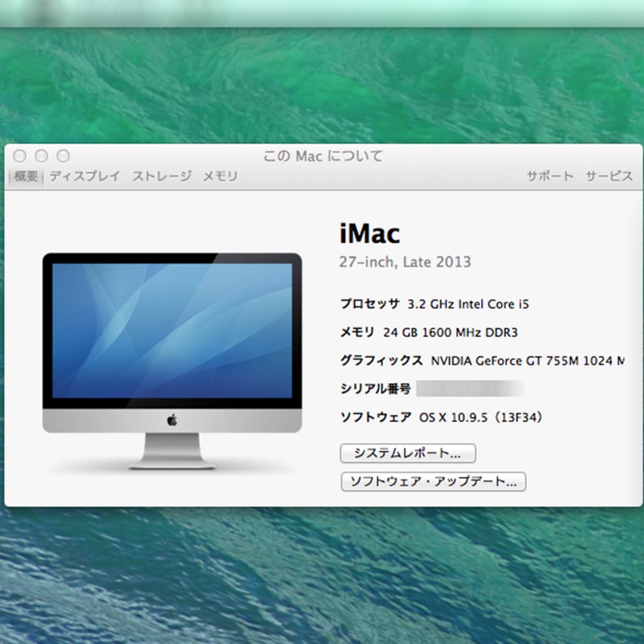Click the この Mac について title bar

click(322, 156)
